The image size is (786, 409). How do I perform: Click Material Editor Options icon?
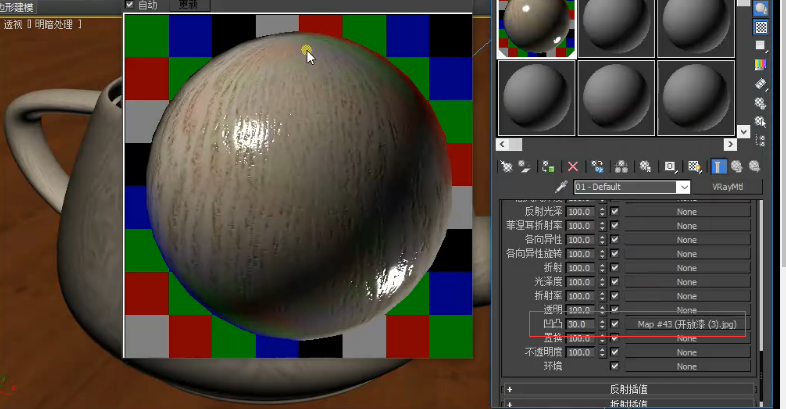tap(761, 103)
